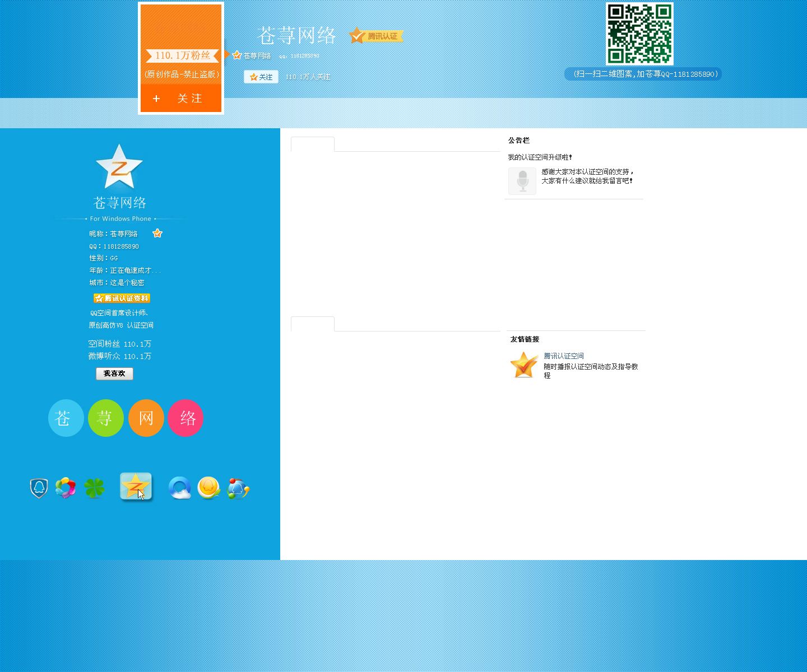Select the upper blank tab in the content area
This screenshot has width=807, height=672.
[313, 144]
